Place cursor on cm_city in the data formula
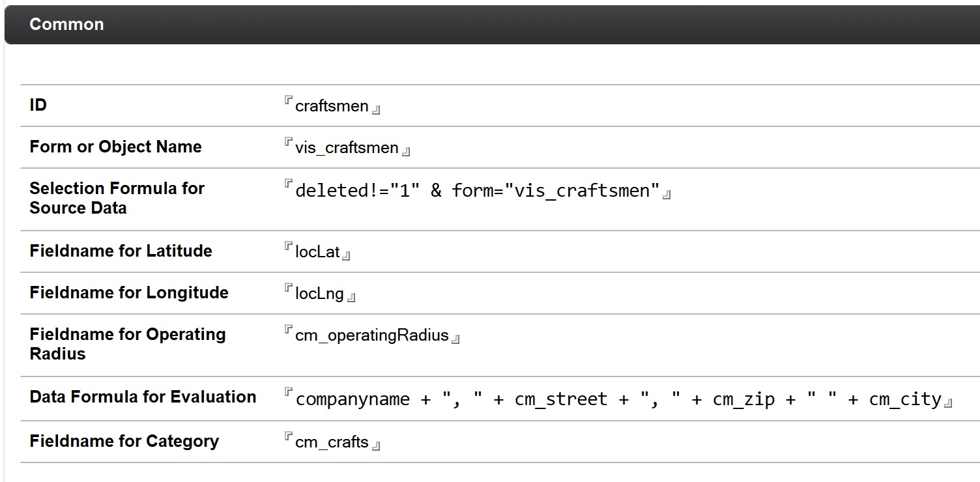Screen dimensions: 980x482 coord(905,399)
